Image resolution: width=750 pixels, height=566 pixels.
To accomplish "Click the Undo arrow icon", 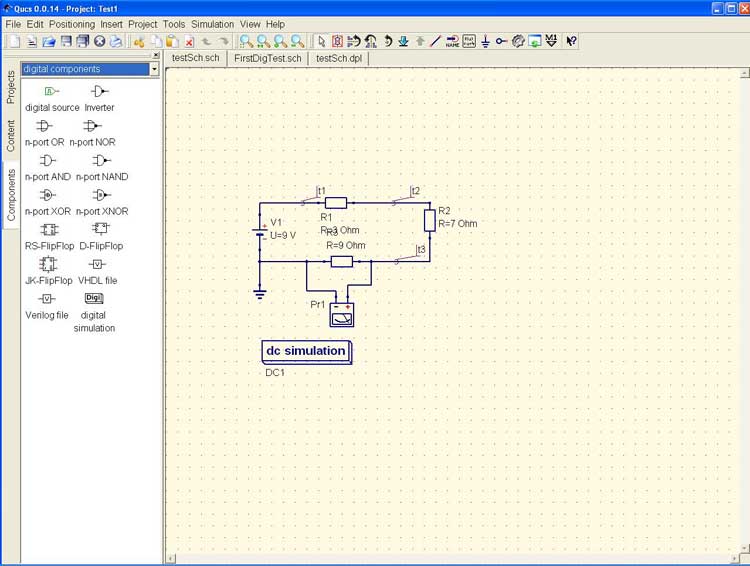I will tap(206, 42).
